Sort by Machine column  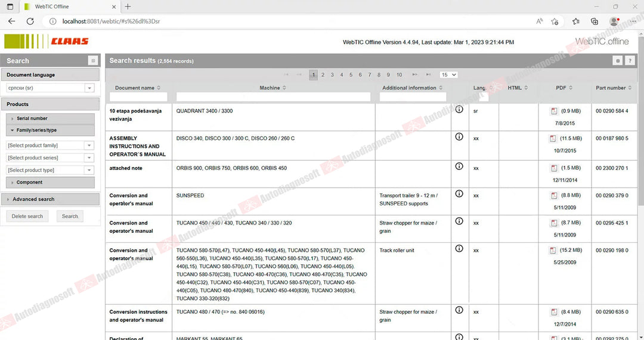coord(273,88)
